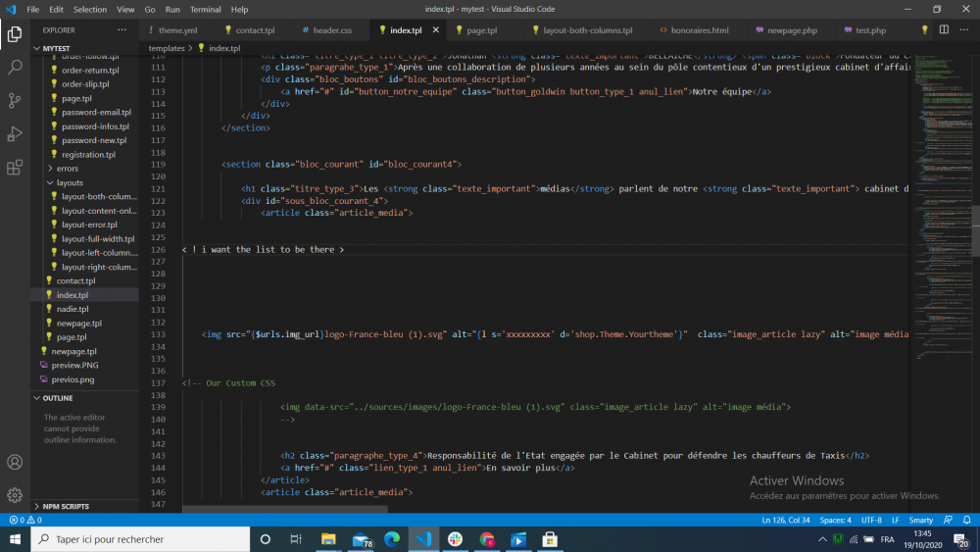Image resolution: width=980 pixels, height=552 pixels.
Task: Click the Accounts icon in activity bar
Action: tap(15, 462)
